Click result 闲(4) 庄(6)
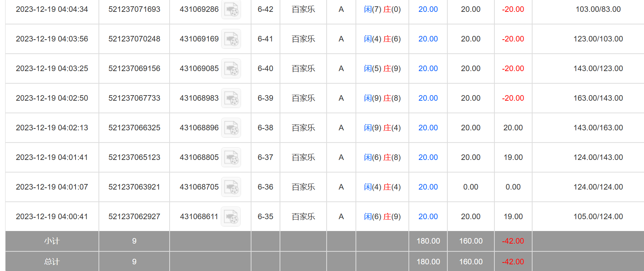The width and height of the screenshot is (644, 271). coord(382,39)
